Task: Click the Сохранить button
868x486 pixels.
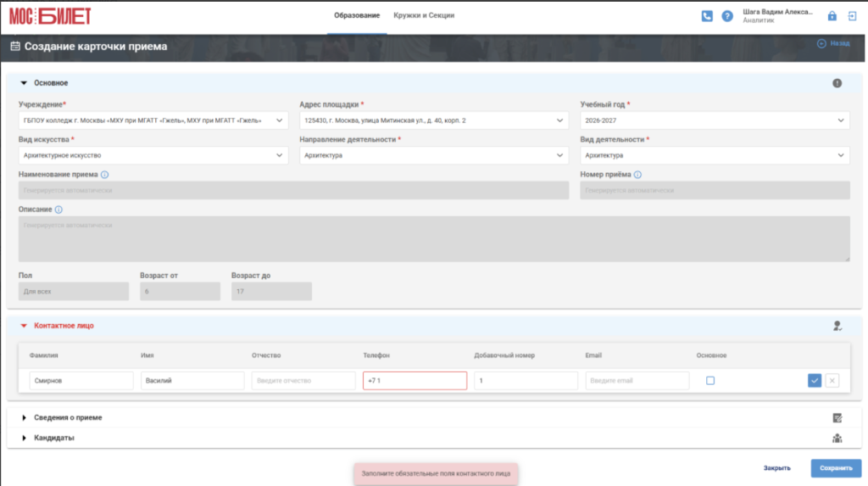Action: coord(836,468)
